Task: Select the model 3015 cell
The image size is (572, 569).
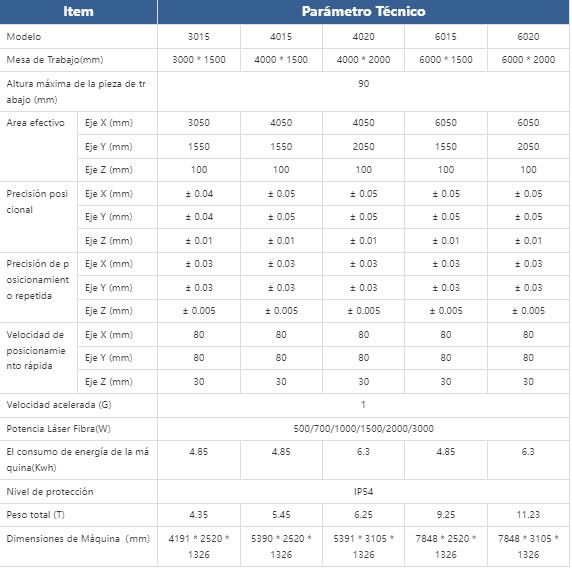Action: click(199, 36)
